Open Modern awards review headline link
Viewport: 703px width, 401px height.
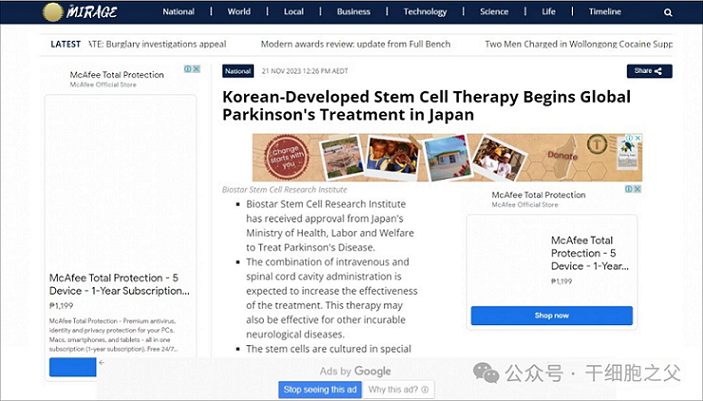tap(355, 44)
